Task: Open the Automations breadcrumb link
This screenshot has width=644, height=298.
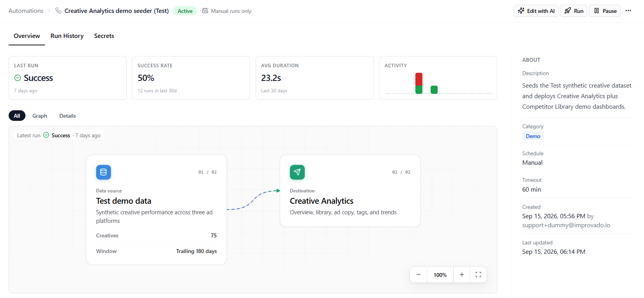Action: [x=26, y=11]
